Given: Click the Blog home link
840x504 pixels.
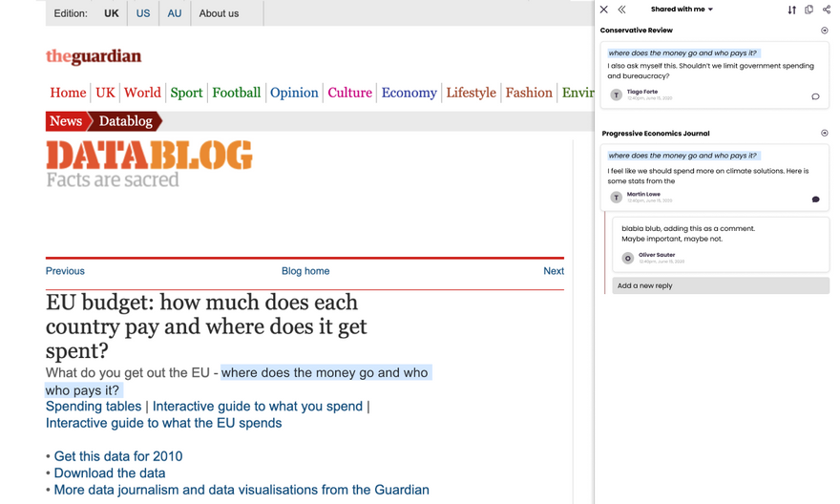Looking at the screenshot, I should coord(305,271).
